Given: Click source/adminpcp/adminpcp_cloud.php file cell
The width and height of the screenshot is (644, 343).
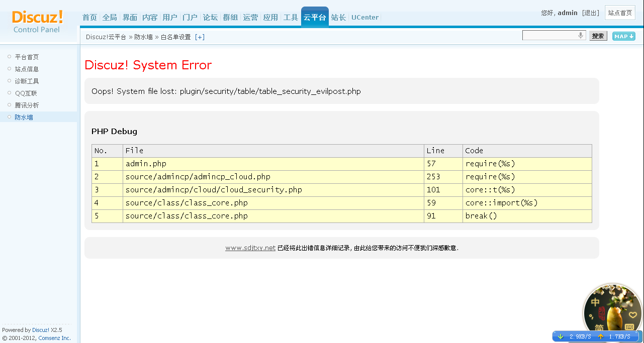Looking at the screenshot, I should point(273,177).
